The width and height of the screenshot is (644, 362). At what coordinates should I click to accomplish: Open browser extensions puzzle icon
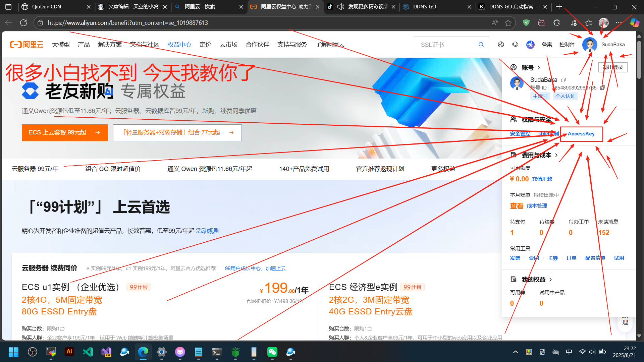(556, 23)
